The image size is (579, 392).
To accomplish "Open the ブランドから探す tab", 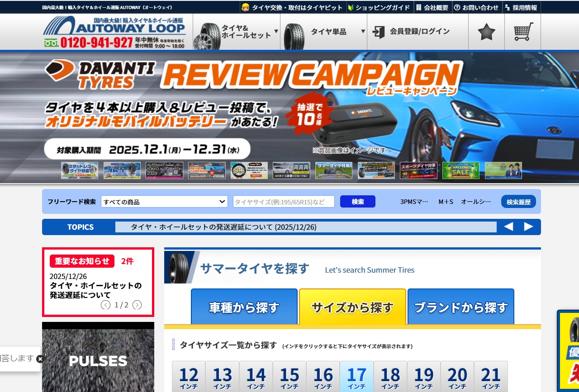I will click(x=460, y=307).
